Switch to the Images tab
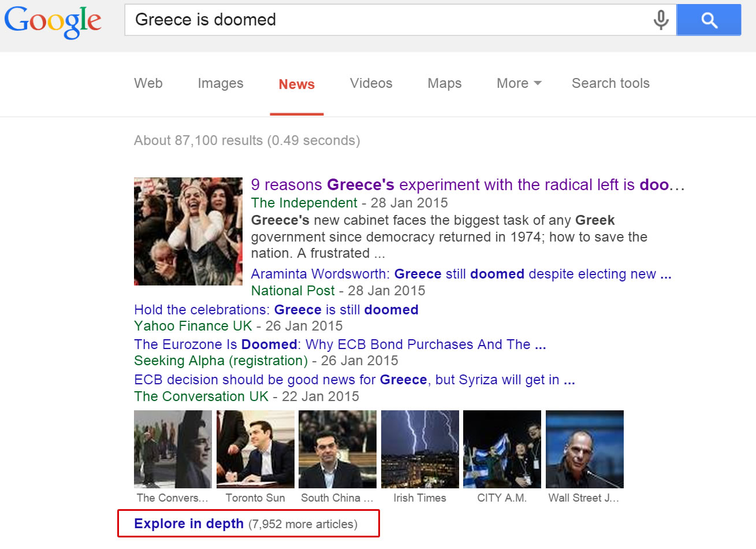The width and height of the screenshot is (756, 549). click(220, 83)
